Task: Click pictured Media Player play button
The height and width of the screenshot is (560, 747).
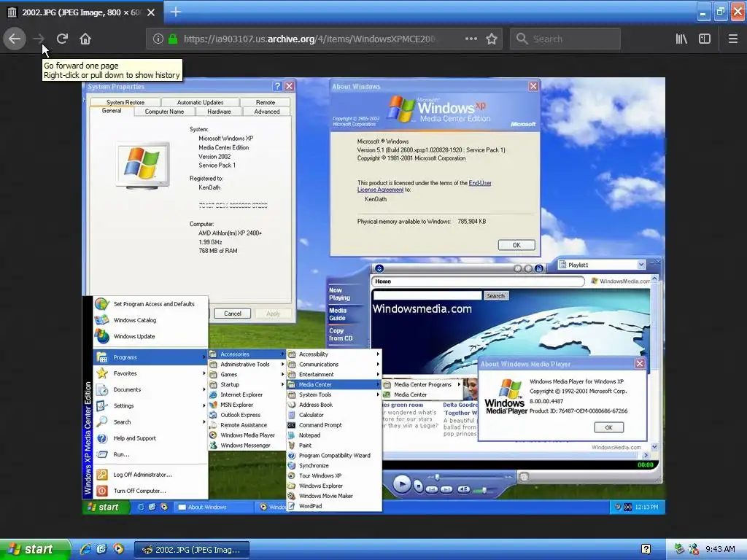Action: pyautogui.click(x=402, y=485)
